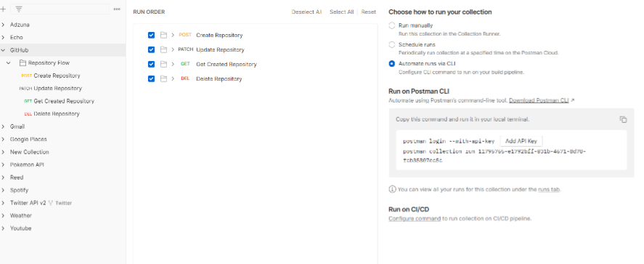Open POST Create Repository request in sidebar
This screenshot has width=644, height=264.
[x=51, y=76]
